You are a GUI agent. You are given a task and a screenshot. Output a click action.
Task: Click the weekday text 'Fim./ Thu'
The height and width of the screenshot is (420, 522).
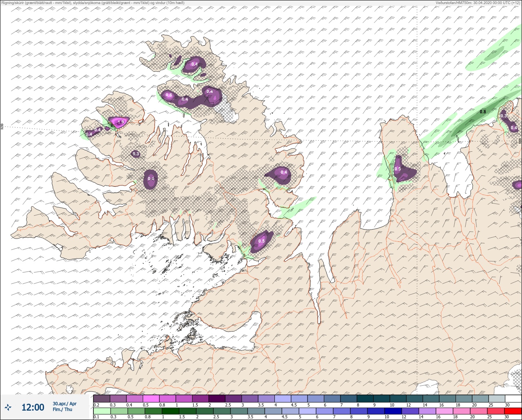pos(62,409)
